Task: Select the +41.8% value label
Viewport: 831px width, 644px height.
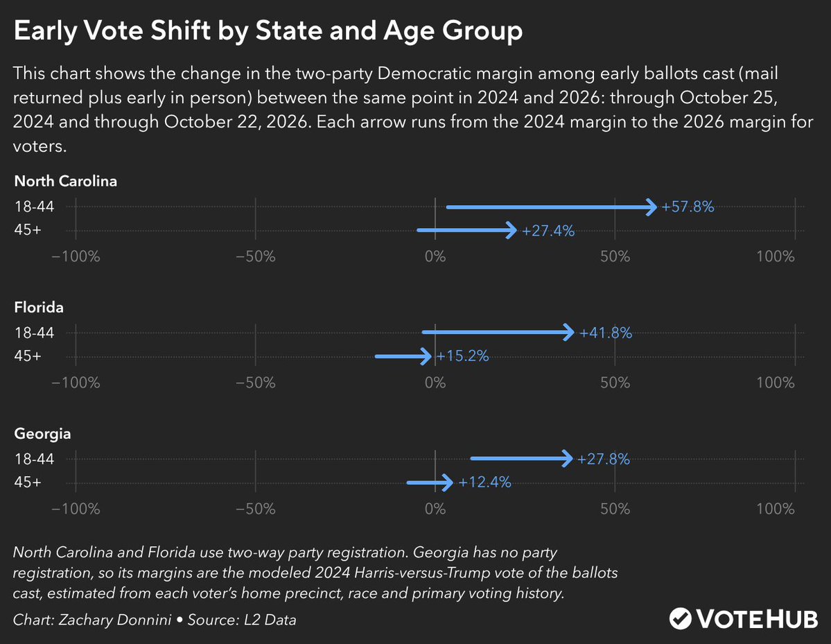Action: (x=606, y=333)
